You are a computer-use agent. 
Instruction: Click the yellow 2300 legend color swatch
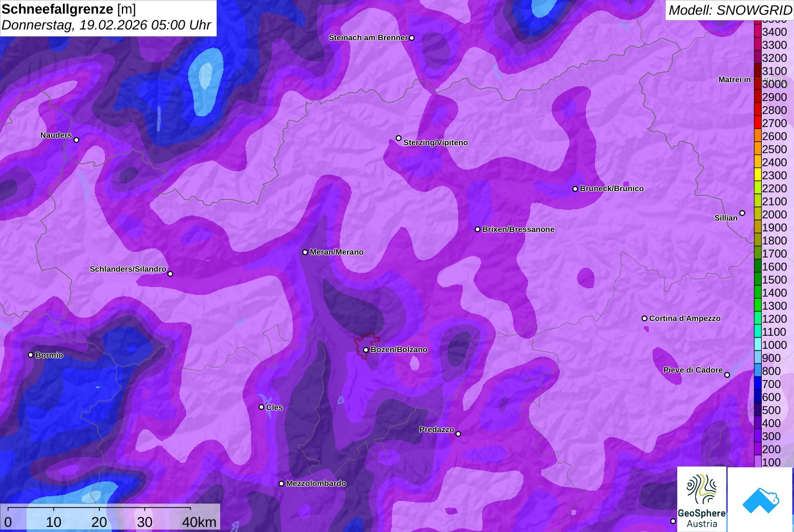point(758,175)
